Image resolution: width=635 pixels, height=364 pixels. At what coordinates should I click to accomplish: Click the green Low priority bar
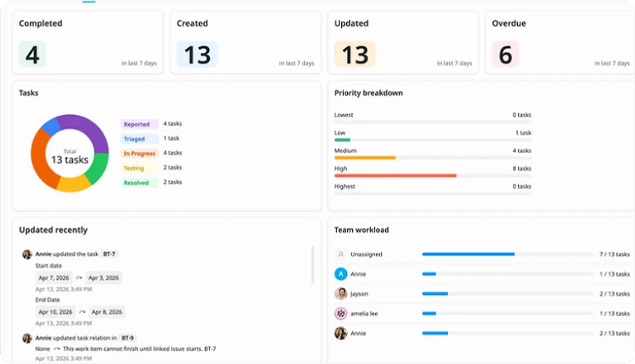(342, 140)
